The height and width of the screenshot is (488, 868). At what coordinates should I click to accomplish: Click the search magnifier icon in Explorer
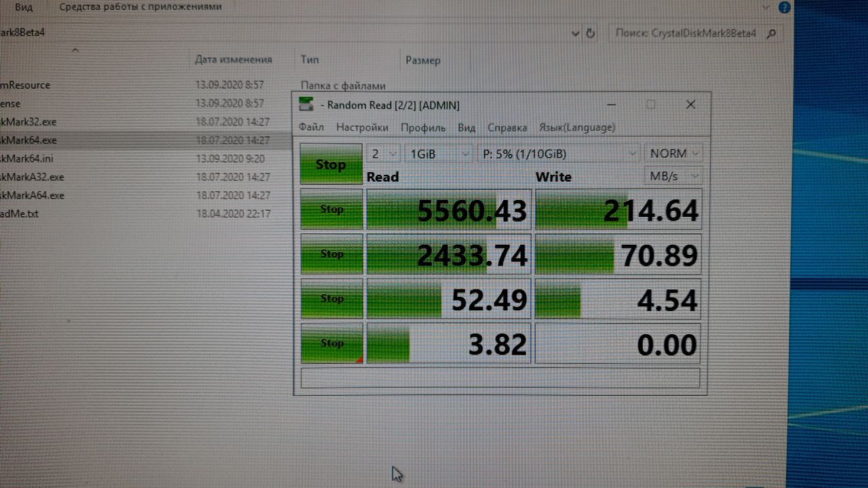770,33
